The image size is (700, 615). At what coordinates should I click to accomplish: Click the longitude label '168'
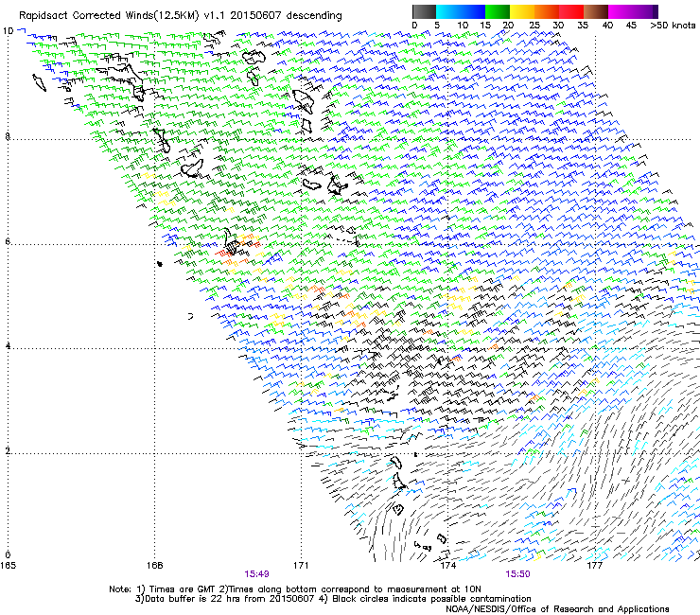pyautogui.click(x=154, y=566)
